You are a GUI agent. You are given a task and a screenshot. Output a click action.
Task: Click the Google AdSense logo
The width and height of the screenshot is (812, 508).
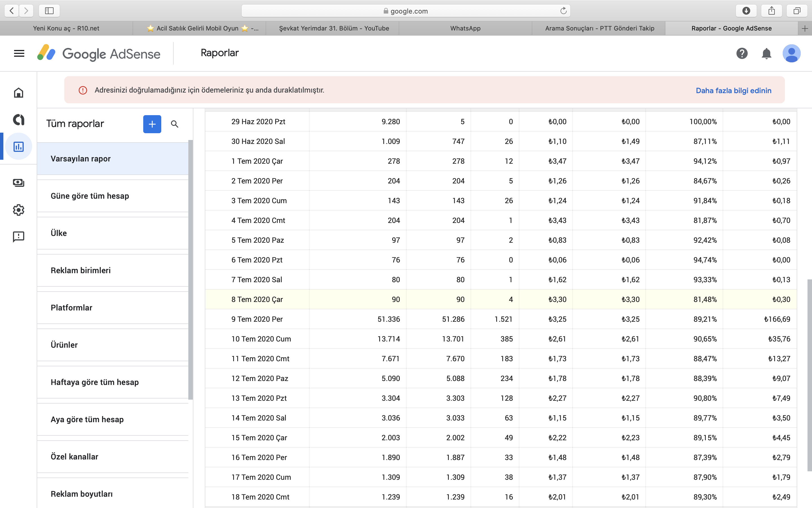click(x=99, y=53)
